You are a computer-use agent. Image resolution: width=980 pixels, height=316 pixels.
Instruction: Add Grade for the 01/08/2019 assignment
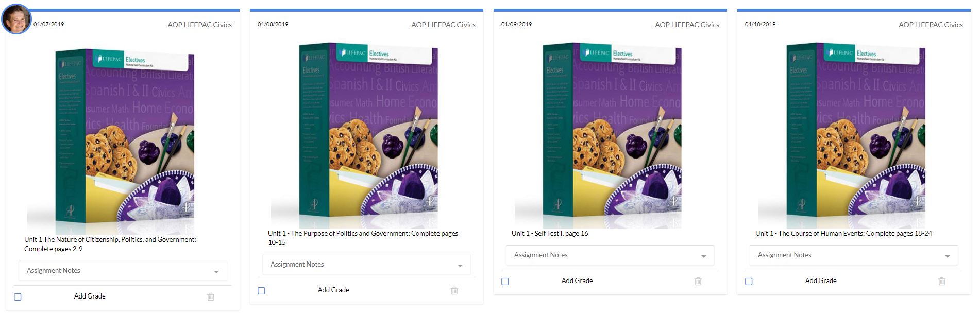coord(333,290)
